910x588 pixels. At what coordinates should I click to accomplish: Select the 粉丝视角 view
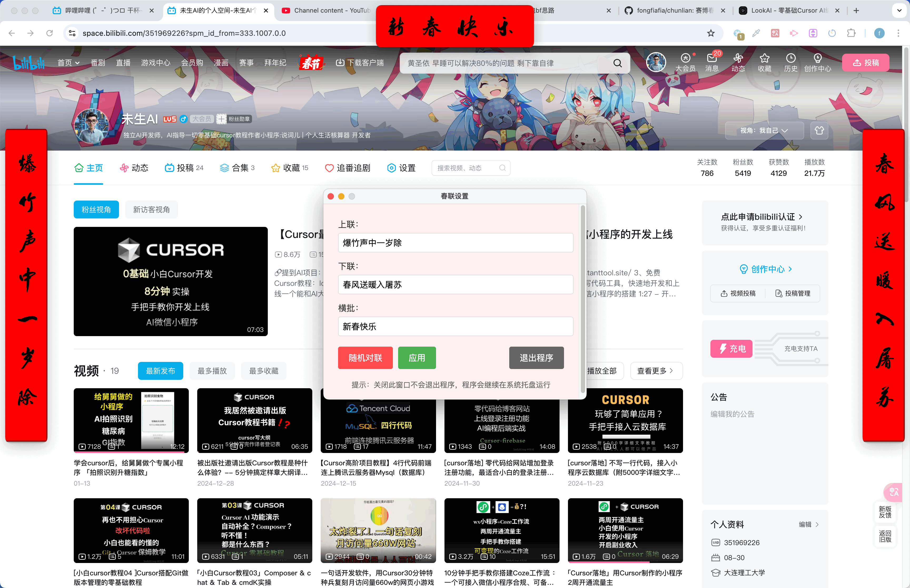[x=96, y=209]
